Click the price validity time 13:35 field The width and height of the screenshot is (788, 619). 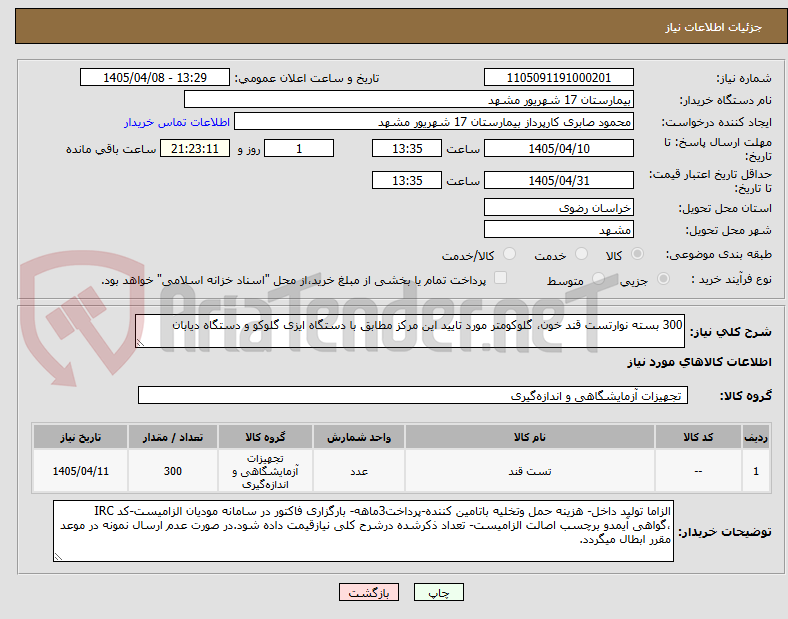(407, 180)
